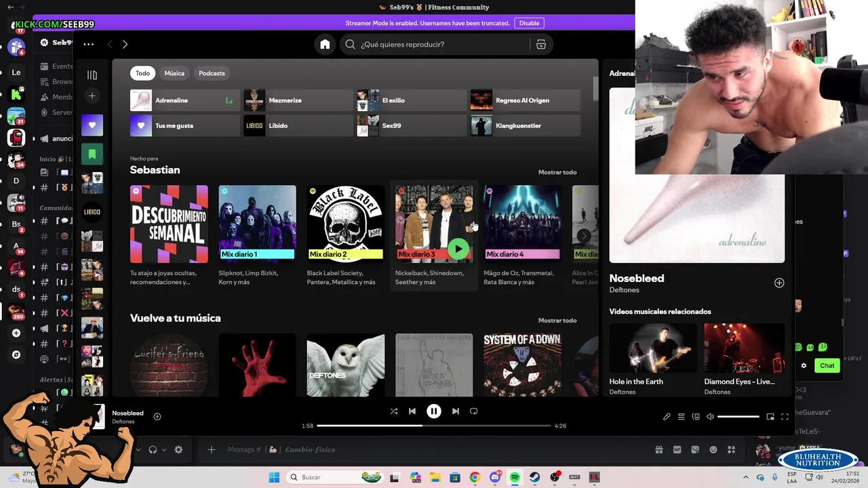Image resolution: width=868 pixels, height=488 pixels.
Task: Click the search field ¿Qué quieres reproducir?
Action: tap(434, 44)
